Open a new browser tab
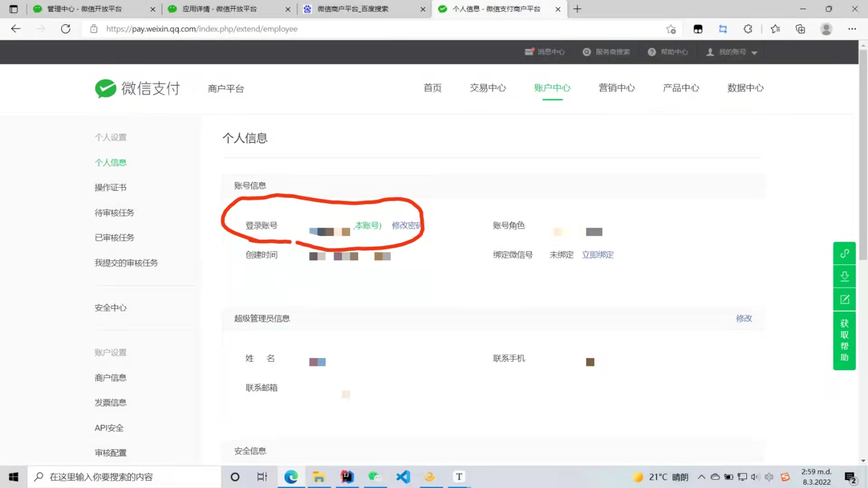 pos(577,9)
